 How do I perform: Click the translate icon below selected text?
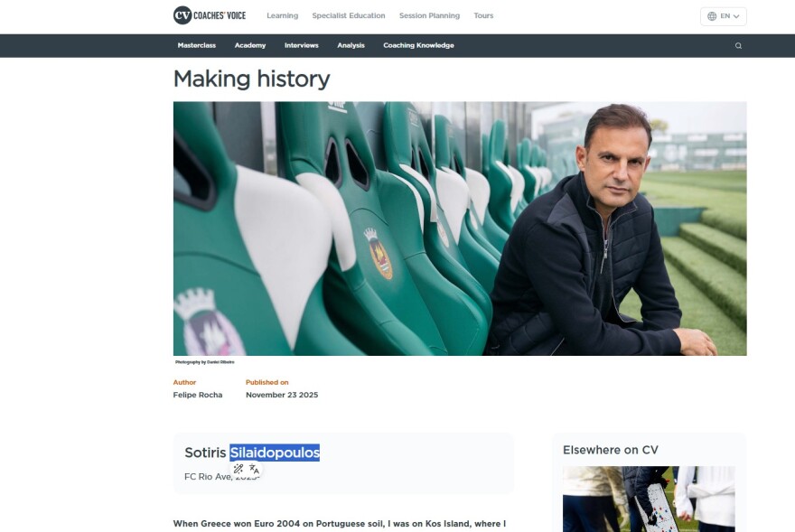[254, 469]
